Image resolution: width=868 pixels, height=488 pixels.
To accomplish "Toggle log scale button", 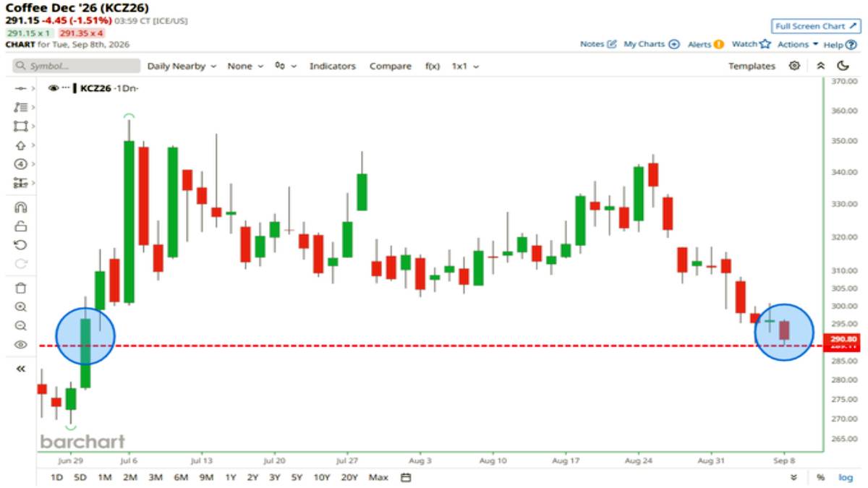I will 845,477.
